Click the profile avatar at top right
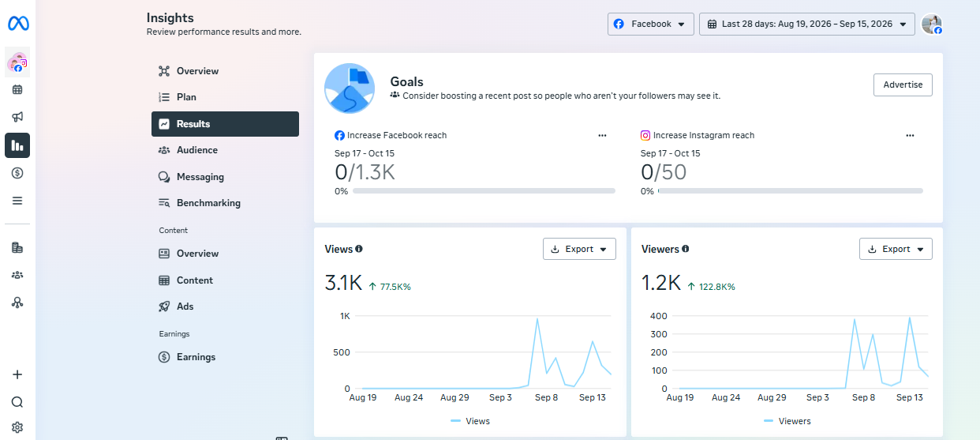The width and height of the screenshot is (980, 440). tap(932, 24)
